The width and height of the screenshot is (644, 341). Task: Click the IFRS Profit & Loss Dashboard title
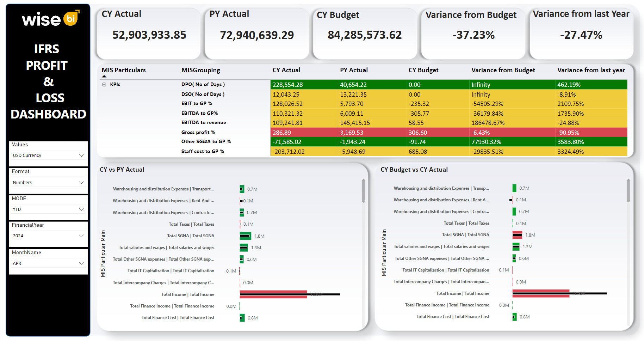(x=48, y=81)
